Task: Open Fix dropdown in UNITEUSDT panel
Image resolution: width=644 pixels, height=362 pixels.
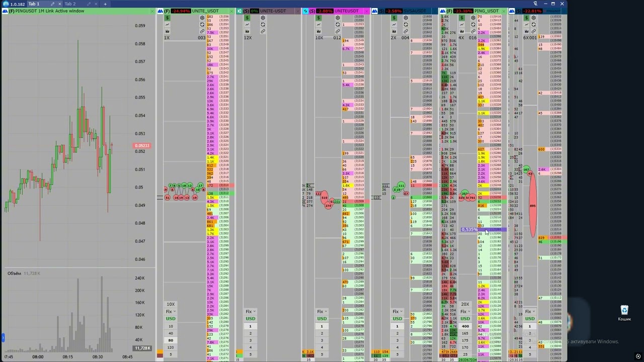Action: (x=321, y=312)
